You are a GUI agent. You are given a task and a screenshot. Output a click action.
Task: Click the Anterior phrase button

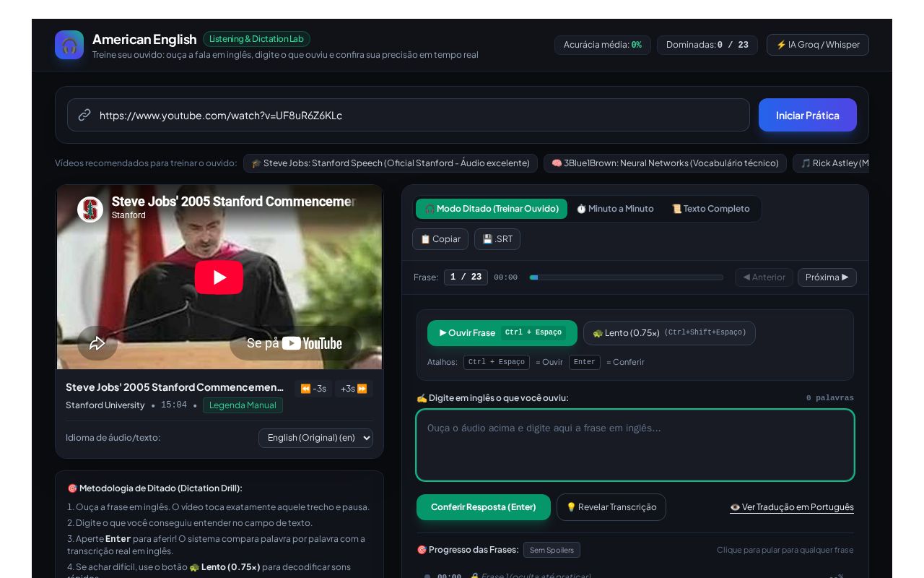pyautogui.click(x=764, y=277)
